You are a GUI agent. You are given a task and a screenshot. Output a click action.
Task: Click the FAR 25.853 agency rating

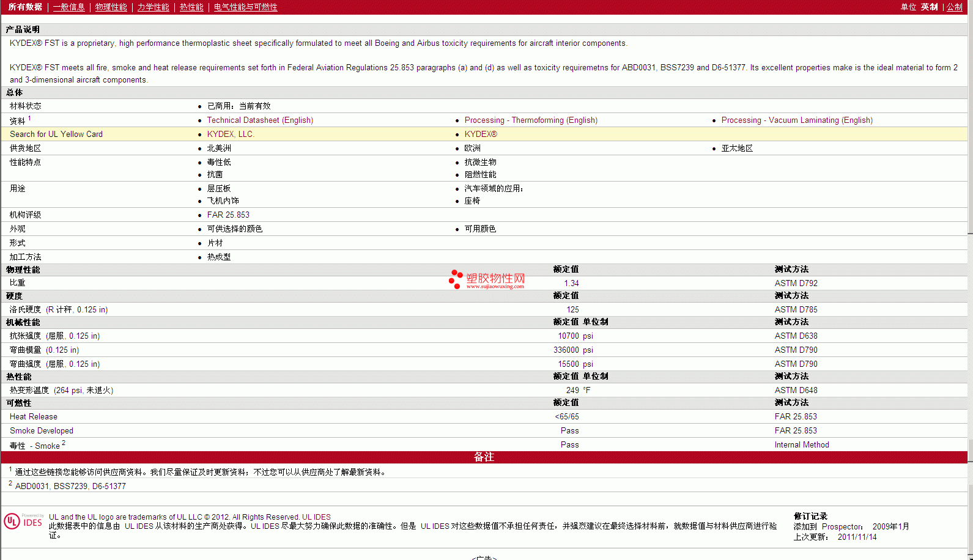(x=228, y=215)
